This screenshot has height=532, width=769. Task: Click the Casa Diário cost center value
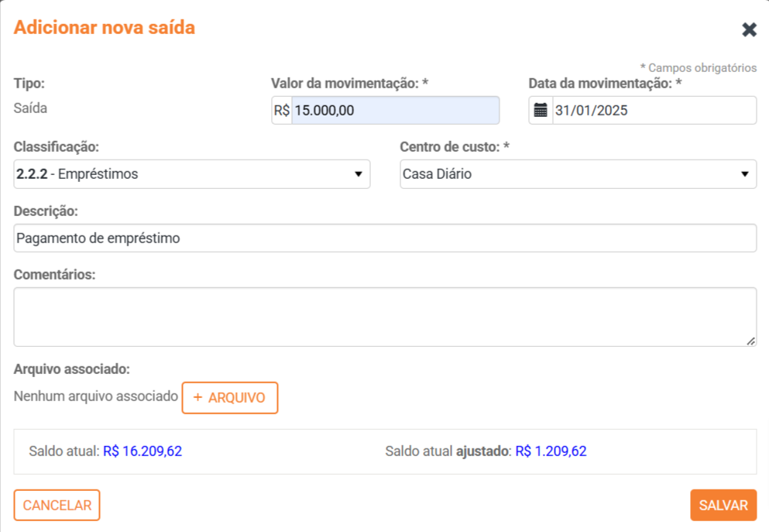437,174
